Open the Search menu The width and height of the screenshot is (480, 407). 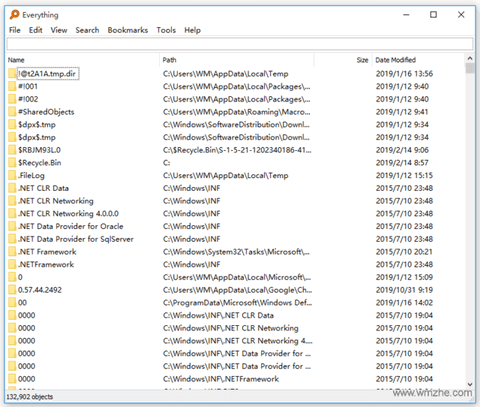(x=87, y=30)
